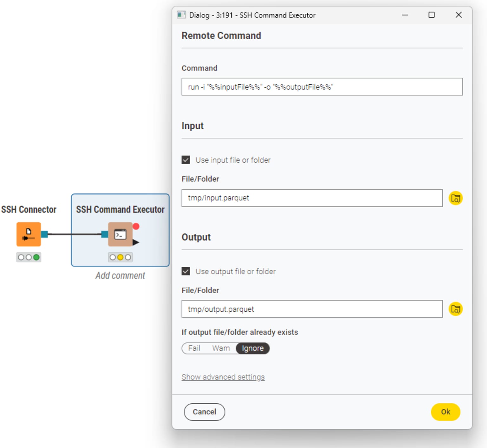This screenshot has height=448, width=487.
Task: Click the Output File/Folder path field
Action: click(x=312, y=309)
